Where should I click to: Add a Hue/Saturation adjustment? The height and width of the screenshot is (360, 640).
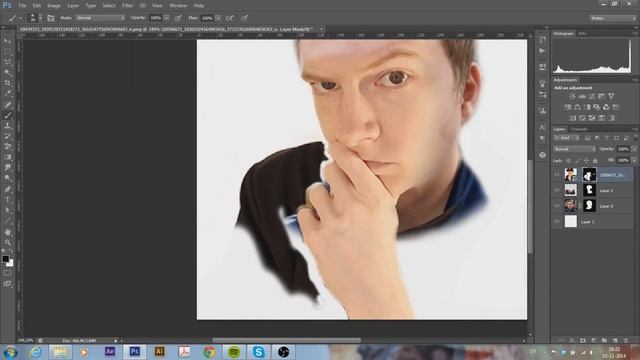(x=568, y=107)
